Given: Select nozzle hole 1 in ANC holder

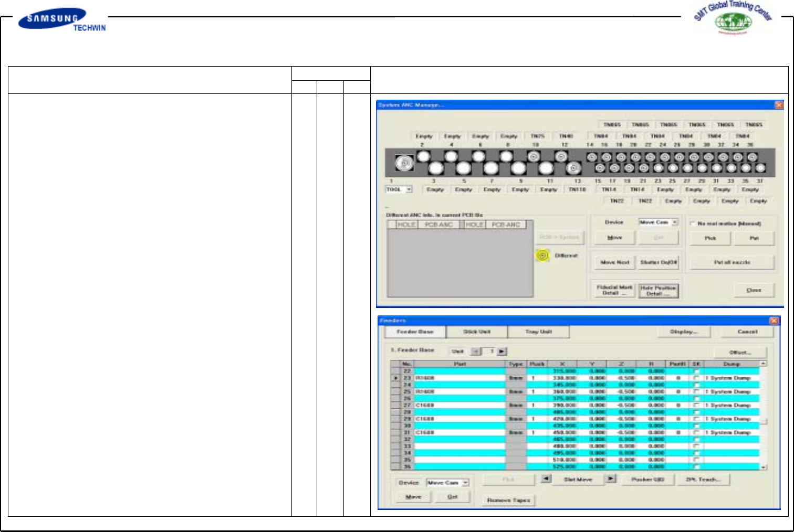Looking at the screenshot, I should point(404,164).
